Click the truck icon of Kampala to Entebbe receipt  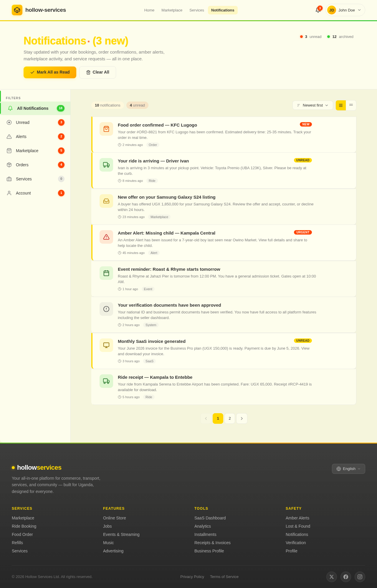click(106, 381)
